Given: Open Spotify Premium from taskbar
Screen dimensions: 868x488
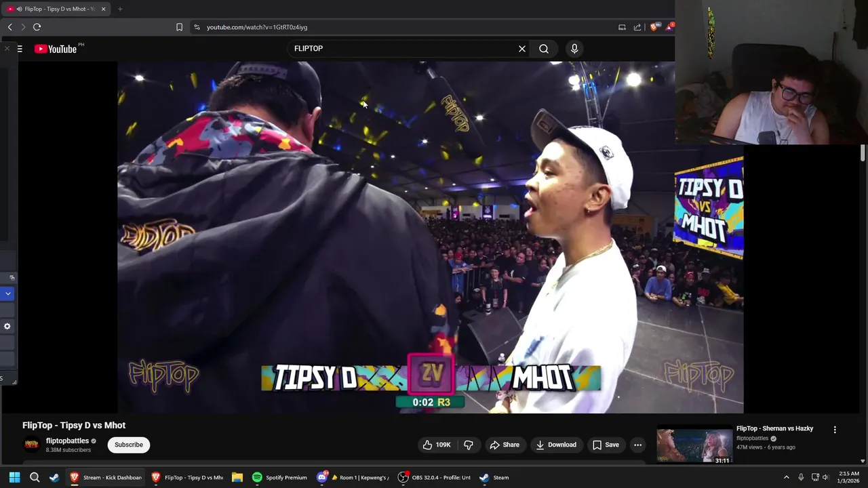Looking at the screenshot, I should point(279,477).
